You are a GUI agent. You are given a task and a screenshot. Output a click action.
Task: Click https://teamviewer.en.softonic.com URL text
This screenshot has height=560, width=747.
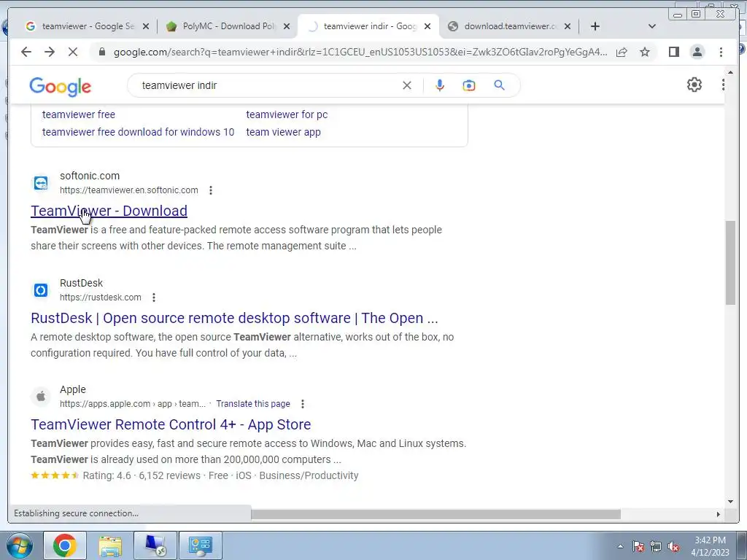(x=128, y=190)
